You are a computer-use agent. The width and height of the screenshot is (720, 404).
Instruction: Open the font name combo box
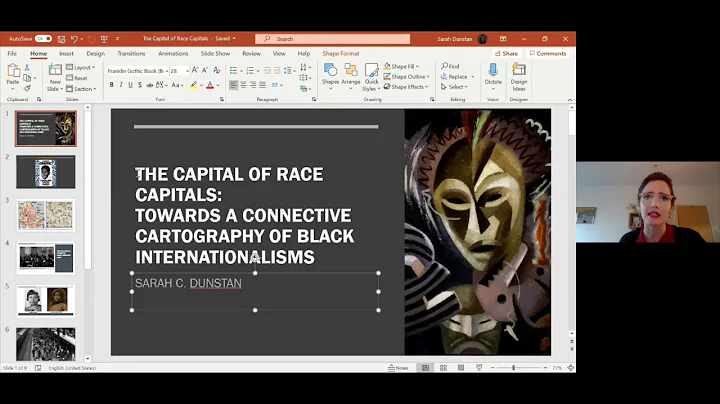pos(137,71)
